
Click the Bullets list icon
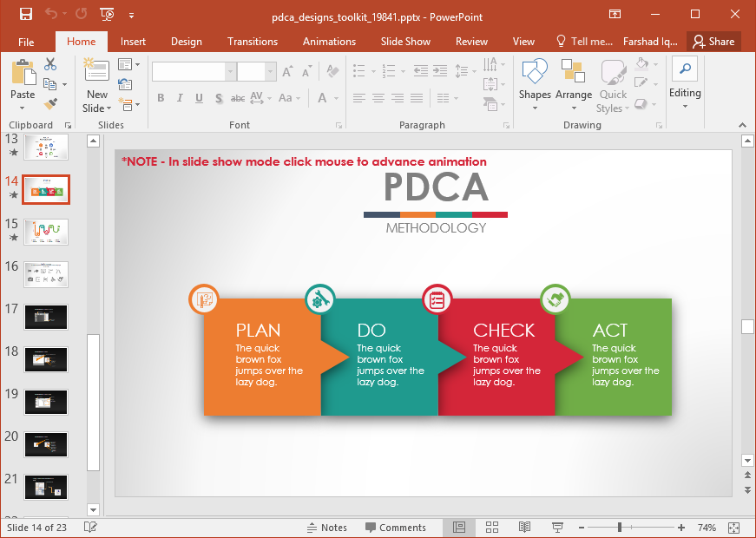coord(359,71)
